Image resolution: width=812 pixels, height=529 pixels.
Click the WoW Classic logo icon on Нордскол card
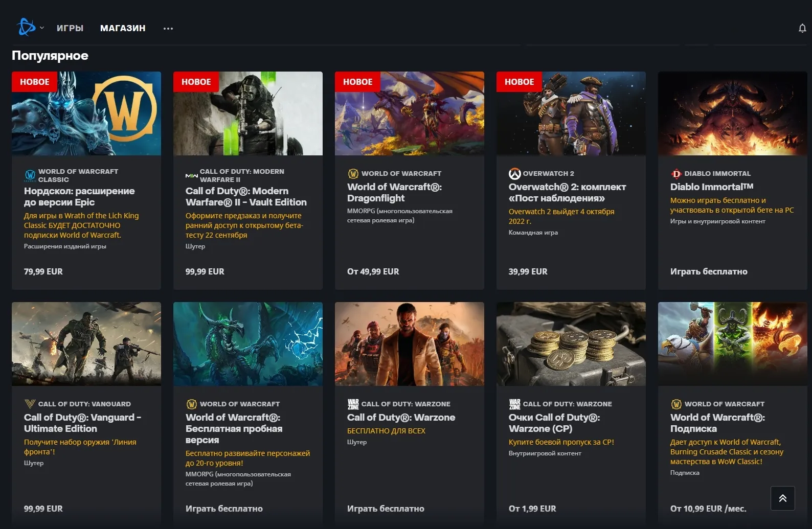[30, 175]
